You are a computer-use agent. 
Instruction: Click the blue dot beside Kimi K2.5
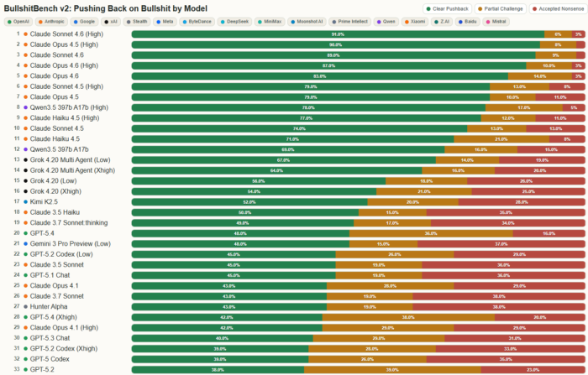click(26, 201)
